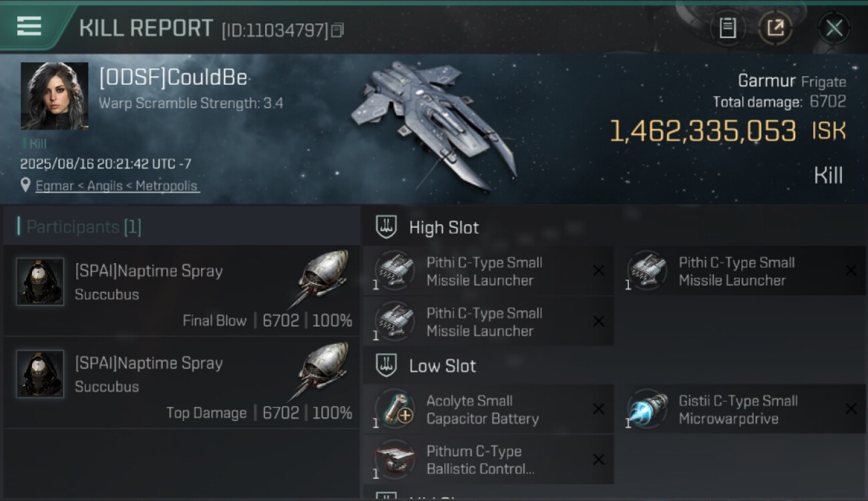The image size is (868, 501).
Task: Open CouldBe's character portrait
Action: click(54, 96)
